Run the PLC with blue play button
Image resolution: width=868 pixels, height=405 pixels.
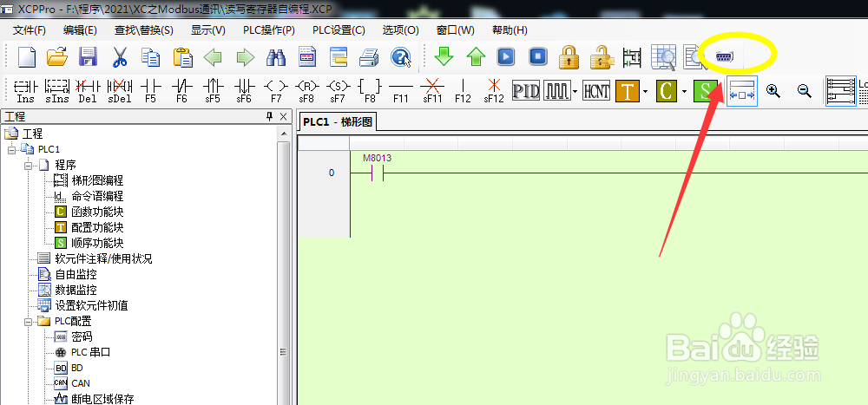click(x=506, y=56)
